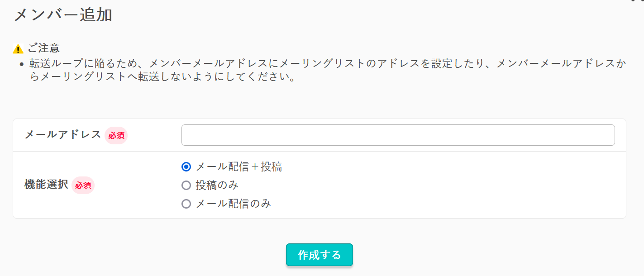Click the 必須 badge beside メールアドレス
644x276 pixels.
click(116, 136)
